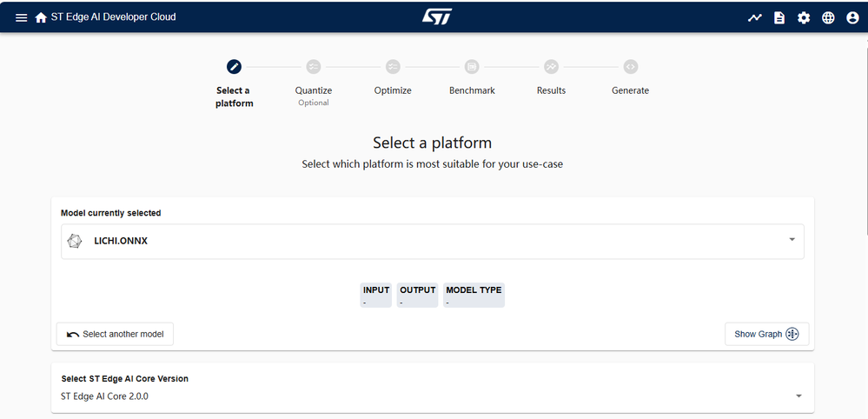
Task: Go to Benchmark step label
Action: 472,90
